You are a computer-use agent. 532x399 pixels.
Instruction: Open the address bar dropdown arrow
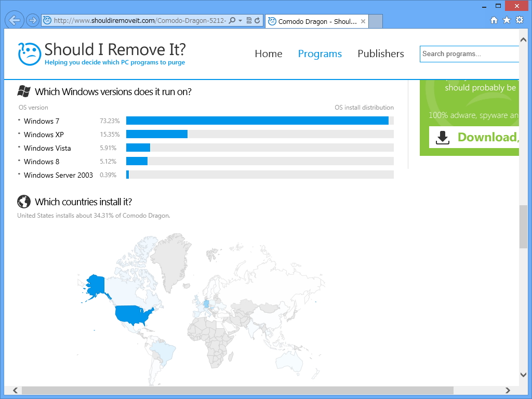tap(240, 20)
